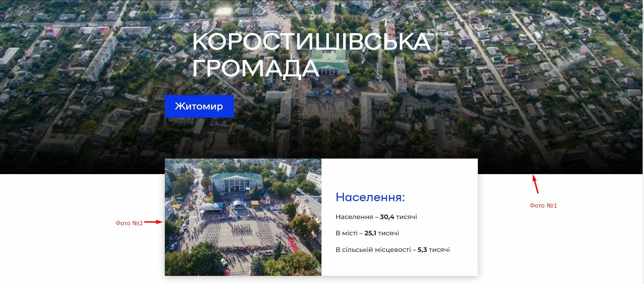Click the КОРОСТИШІВСЬКА title word
Viewport: 644px width, 284px height.
(311, 42)
